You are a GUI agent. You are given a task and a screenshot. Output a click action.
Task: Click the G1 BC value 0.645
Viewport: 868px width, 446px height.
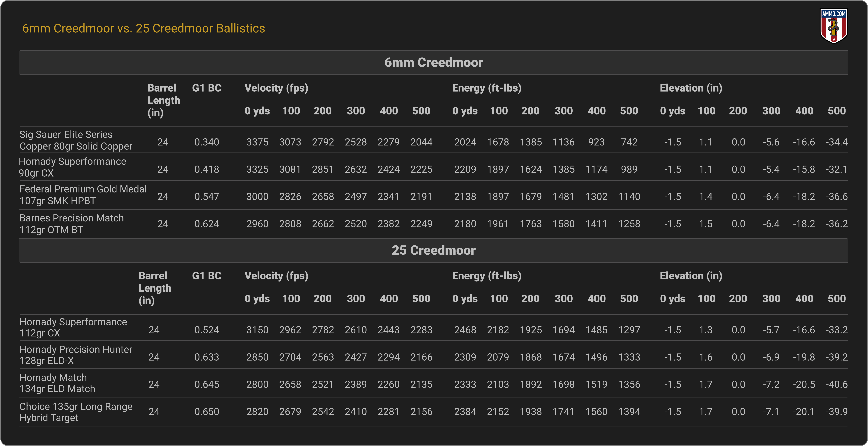[207, 384]
